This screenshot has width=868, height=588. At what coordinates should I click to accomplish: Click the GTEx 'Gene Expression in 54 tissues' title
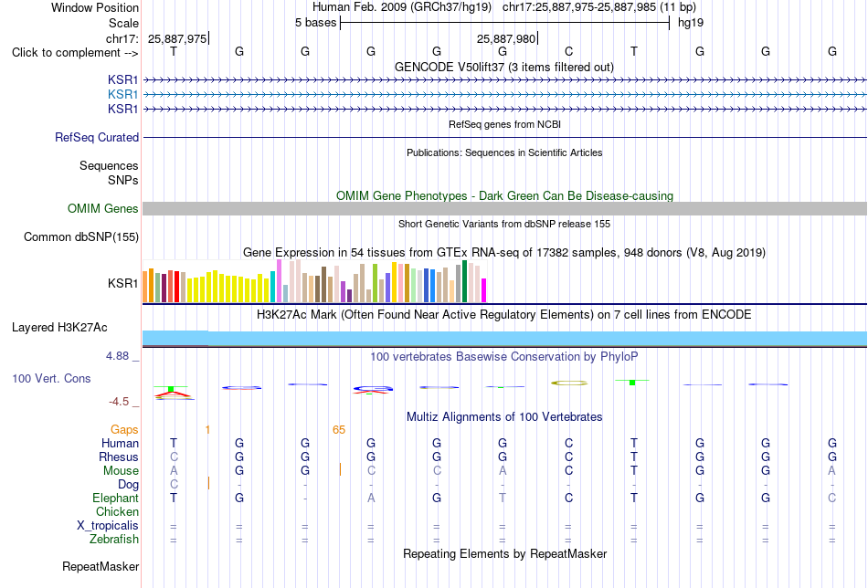click(x=504, y=253)
